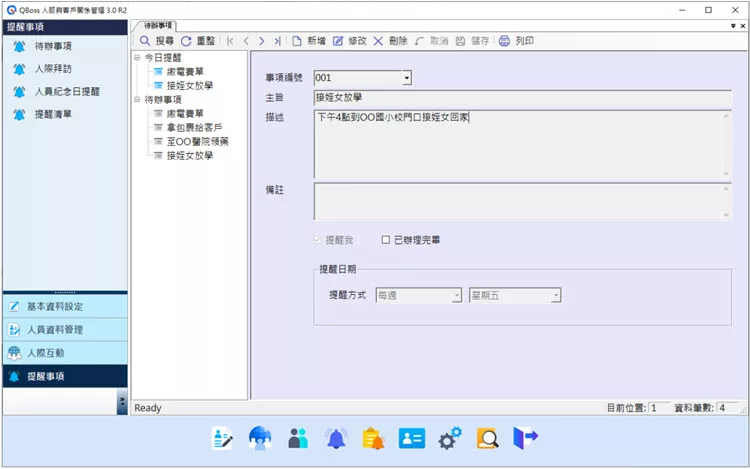Select the 人員資料管理 panel button
Viewport: 750px width, 469px height.
(54, 329)
